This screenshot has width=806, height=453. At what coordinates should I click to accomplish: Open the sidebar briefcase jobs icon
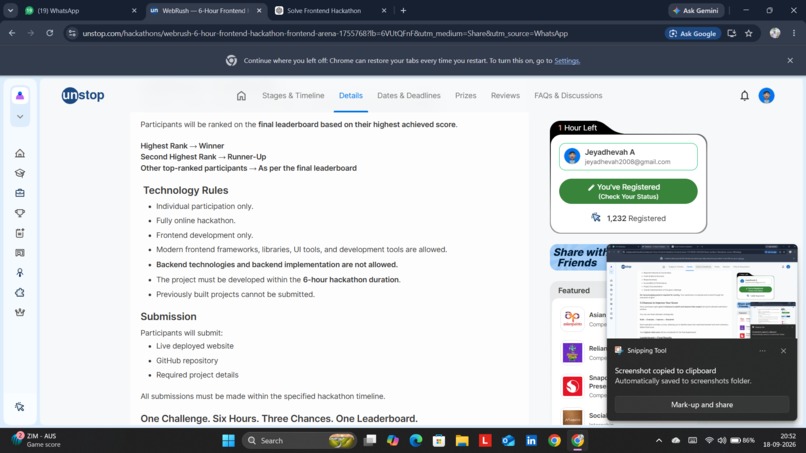pos(20,193)
